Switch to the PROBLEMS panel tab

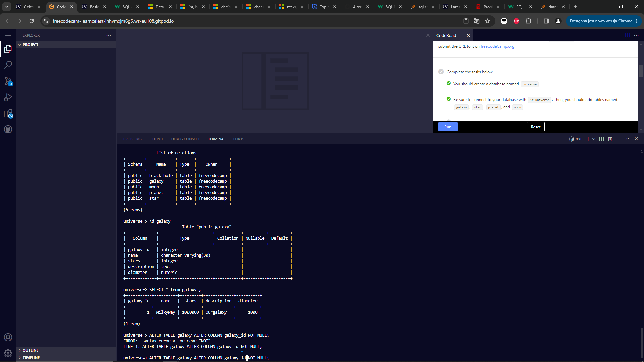click(x=132, y=139)
